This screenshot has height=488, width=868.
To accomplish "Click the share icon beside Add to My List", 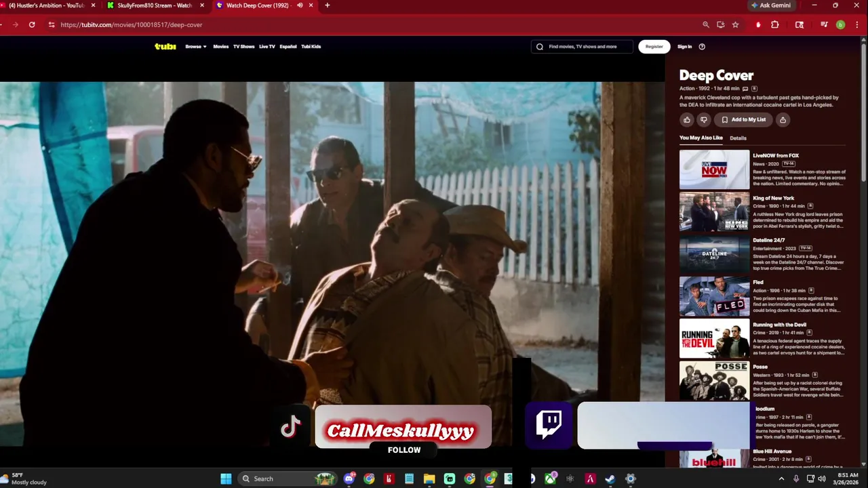I will pos(783,120).
